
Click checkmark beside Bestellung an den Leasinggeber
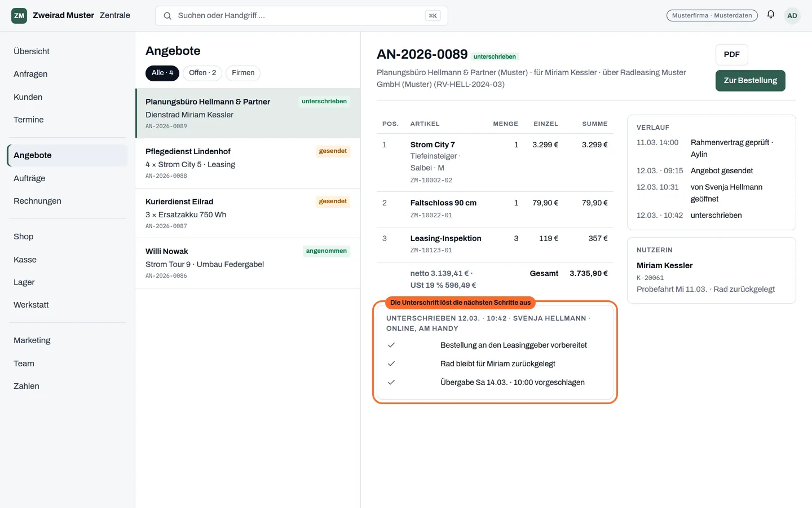[391, 345]
